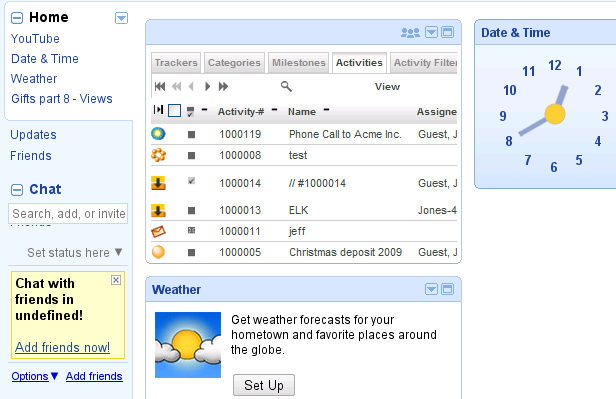Open activity named Christmas deposit 2009
The height and width of the screenshot is (399, 616).
(x=345, y=252)
